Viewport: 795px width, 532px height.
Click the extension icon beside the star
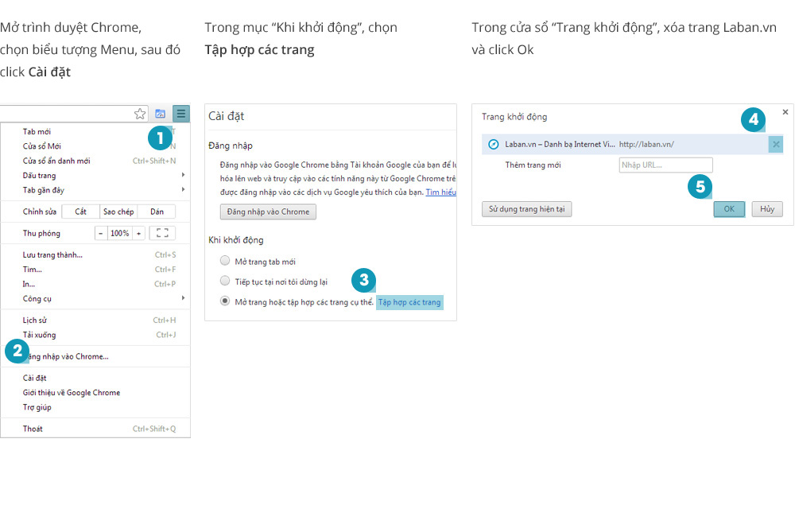160,114
